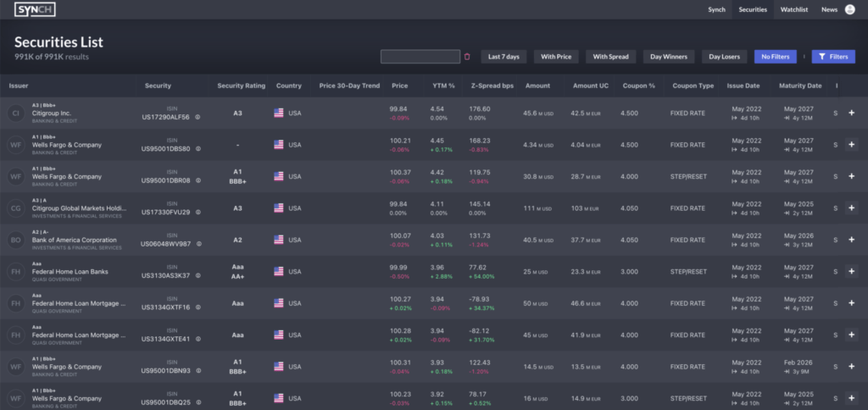Click the plus icon on Citigroup Inc. row
Viewport: 868px width, 410px height.
[x=851, y=113]
